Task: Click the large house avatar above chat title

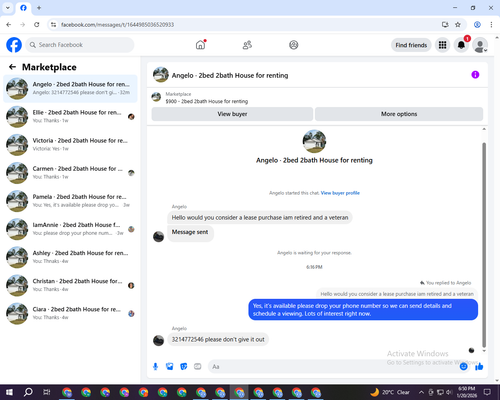Action: 314,141
